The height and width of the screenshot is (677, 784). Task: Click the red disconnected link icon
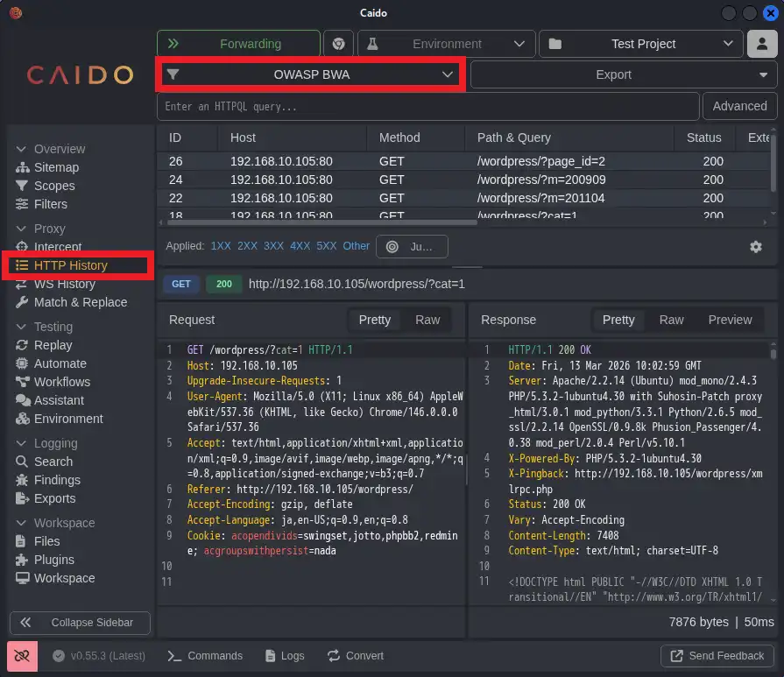point(22,656)
